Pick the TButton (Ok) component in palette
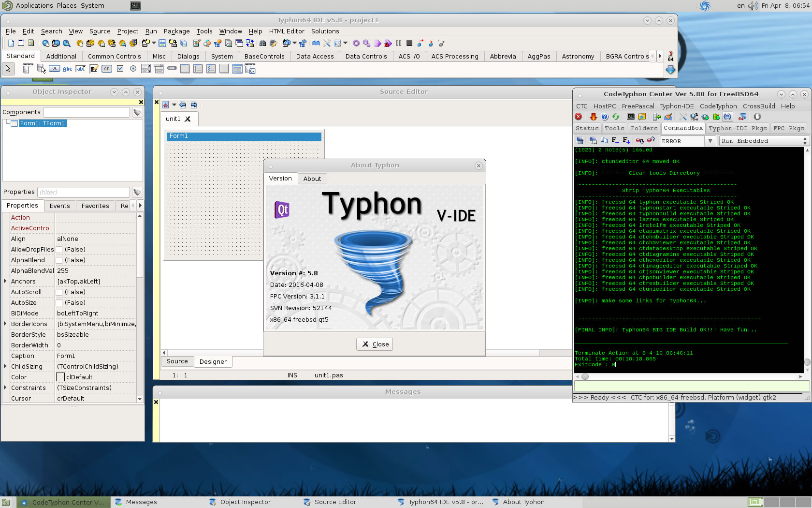This screenshot has height=508, width=812. (x=55, y=69)
